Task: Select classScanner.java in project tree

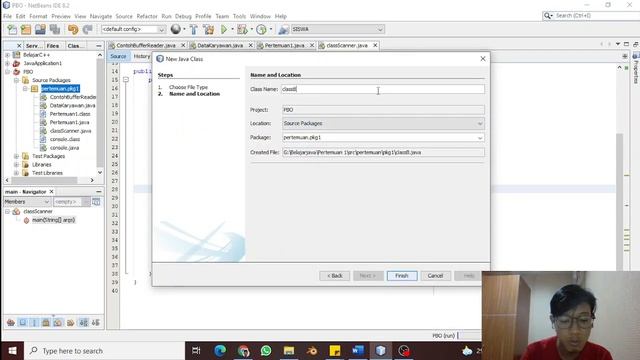Action: point(70,131)
